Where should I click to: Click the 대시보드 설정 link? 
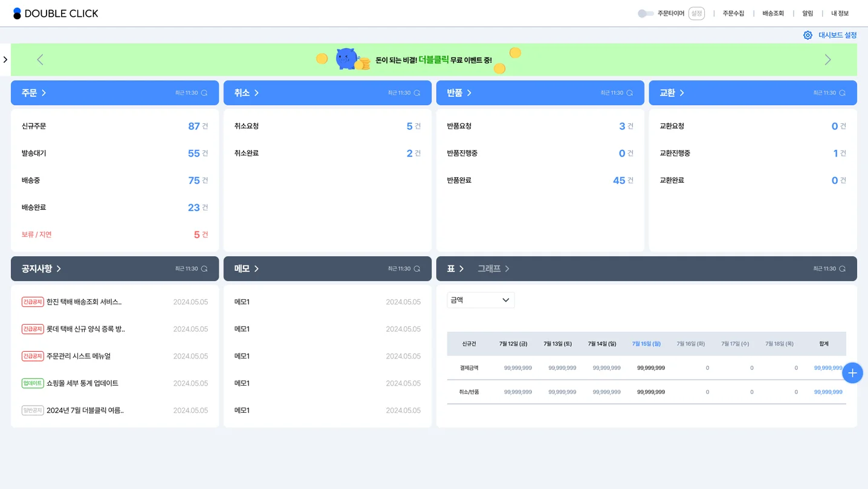(x=838, y=35)
